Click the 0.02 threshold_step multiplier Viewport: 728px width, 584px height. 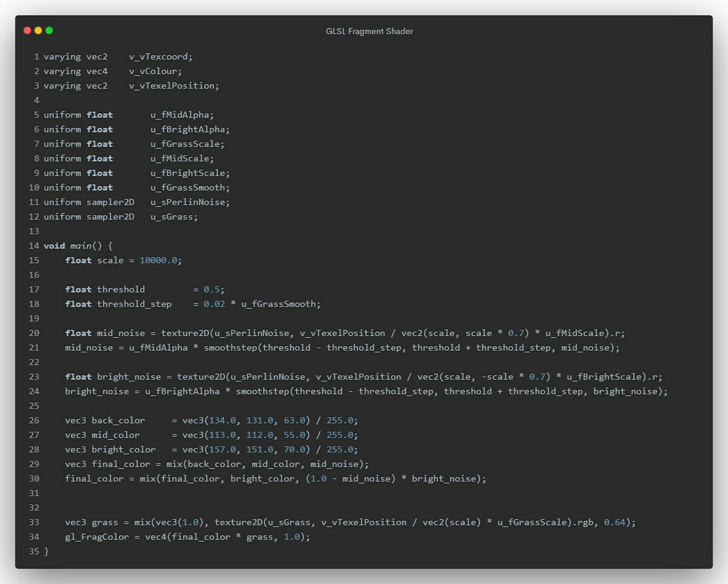coord(214,304)
